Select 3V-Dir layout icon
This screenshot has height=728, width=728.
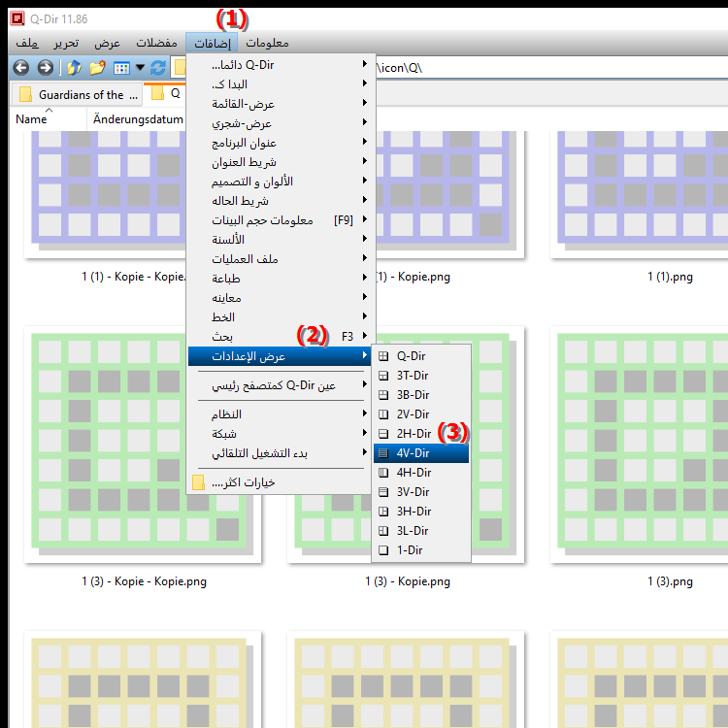click(383, 492)
